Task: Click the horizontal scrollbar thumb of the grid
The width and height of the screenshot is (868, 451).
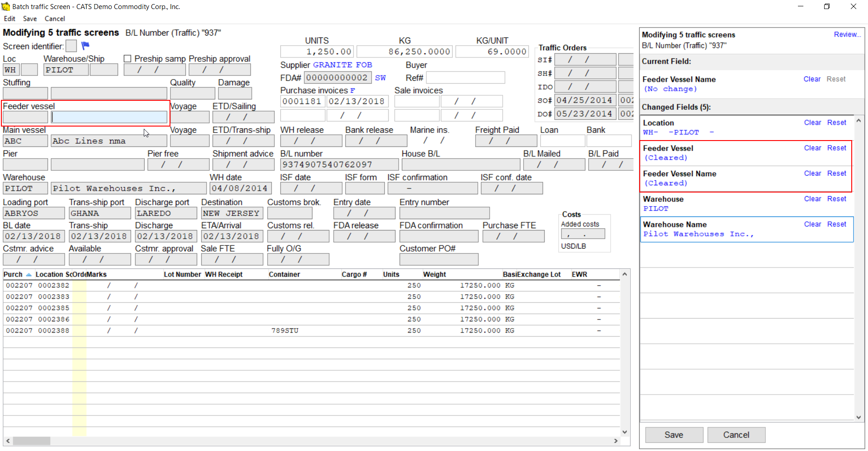Action: [31, 441]
